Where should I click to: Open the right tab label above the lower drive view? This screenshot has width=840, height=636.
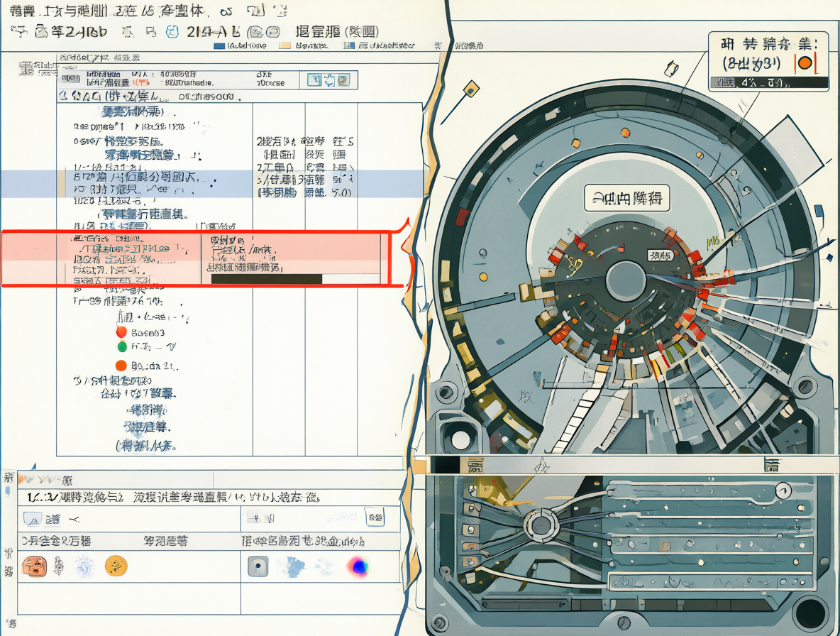tap(772, 465)
